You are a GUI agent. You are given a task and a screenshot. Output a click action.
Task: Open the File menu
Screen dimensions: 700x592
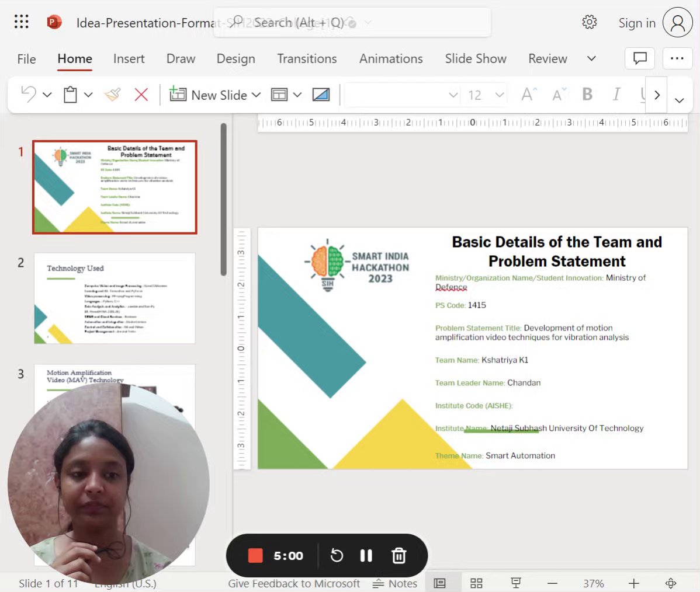pos(26,58)
